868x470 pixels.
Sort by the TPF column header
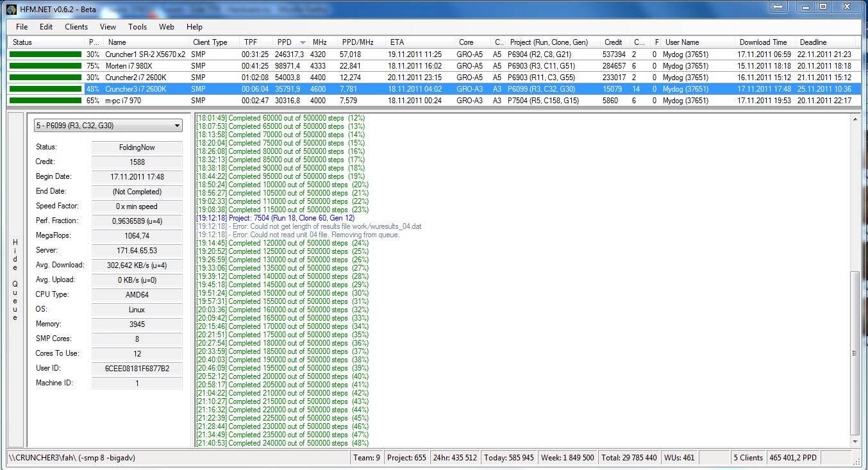[256, 42]
